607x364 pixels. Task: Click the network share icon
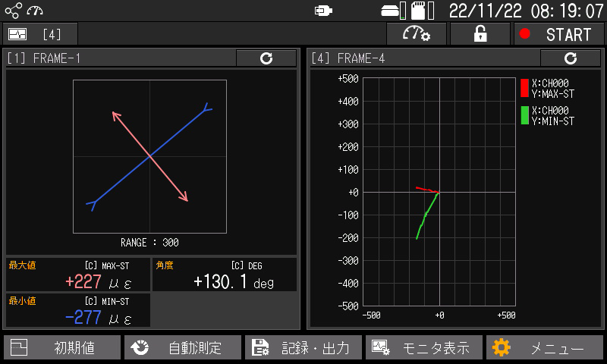[13, 11]
